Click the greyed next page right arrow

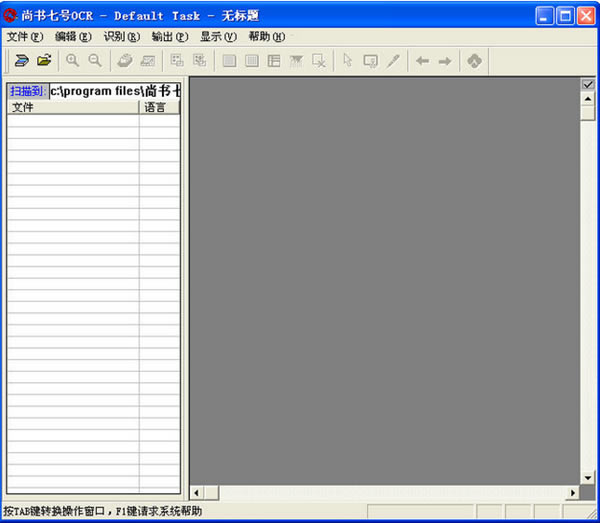coord(445,60)
